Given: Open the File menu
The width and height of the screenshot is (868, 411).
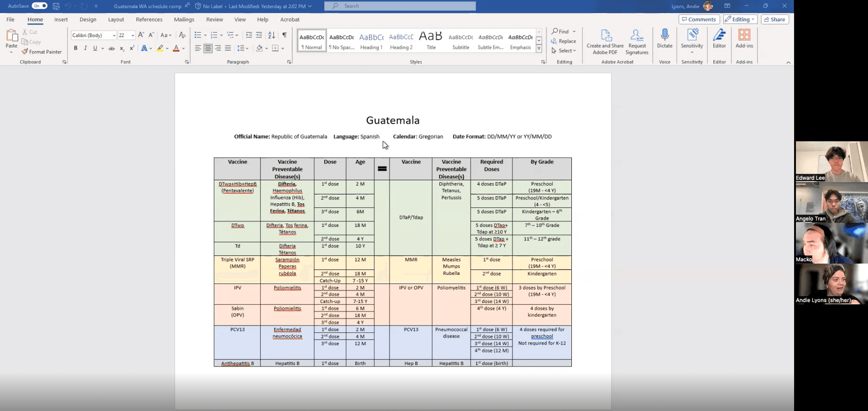Looking at the screenshot, I should coord(10,19).
